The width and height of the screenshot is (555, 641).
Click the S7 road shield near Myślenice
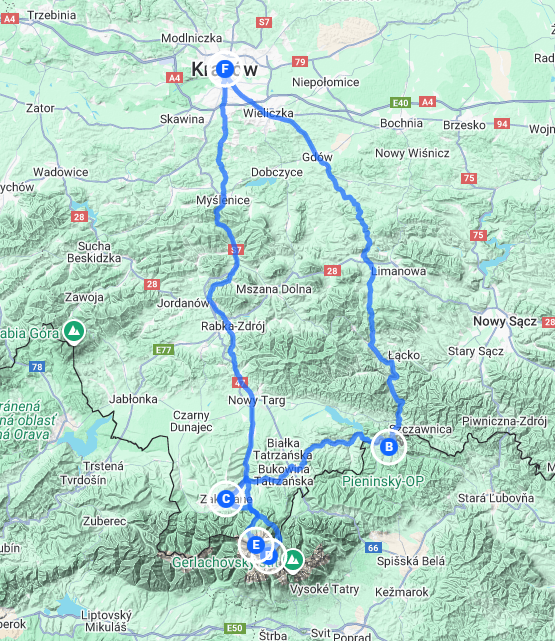(x=236, y=249)
